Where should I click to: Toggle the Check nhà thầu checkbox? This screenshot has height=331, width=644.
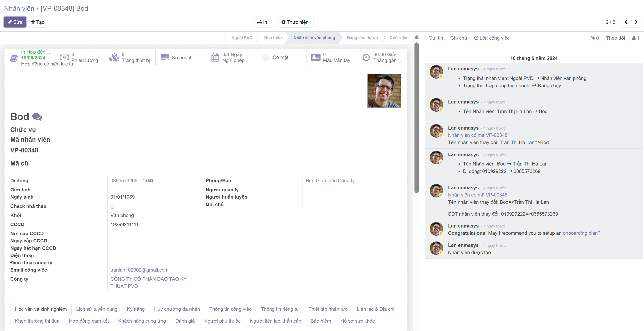[113, 206]
